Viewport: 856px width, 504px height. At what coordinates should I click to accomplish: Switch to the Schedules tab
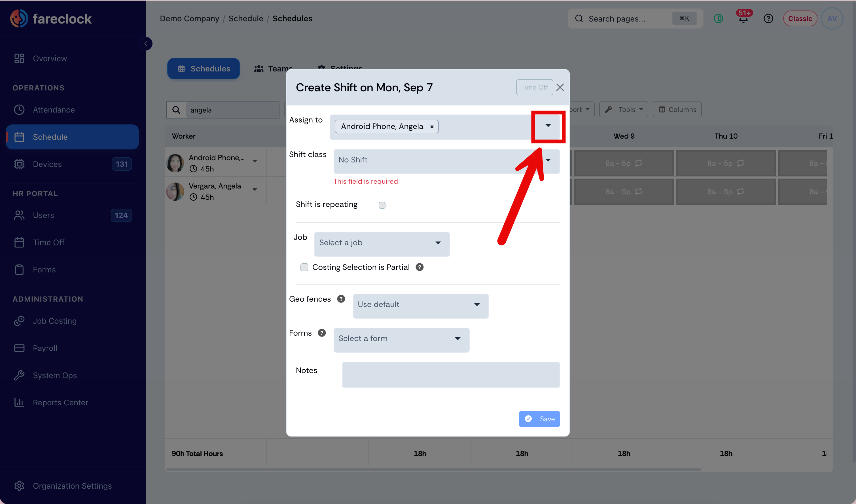click(204, 68)
